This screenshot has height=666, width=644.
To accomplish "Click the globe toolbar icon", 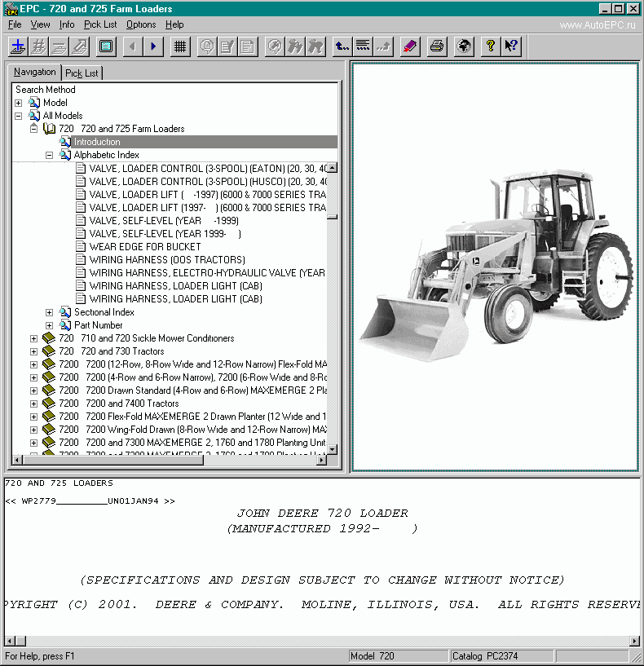I will (x=464, y=46).
